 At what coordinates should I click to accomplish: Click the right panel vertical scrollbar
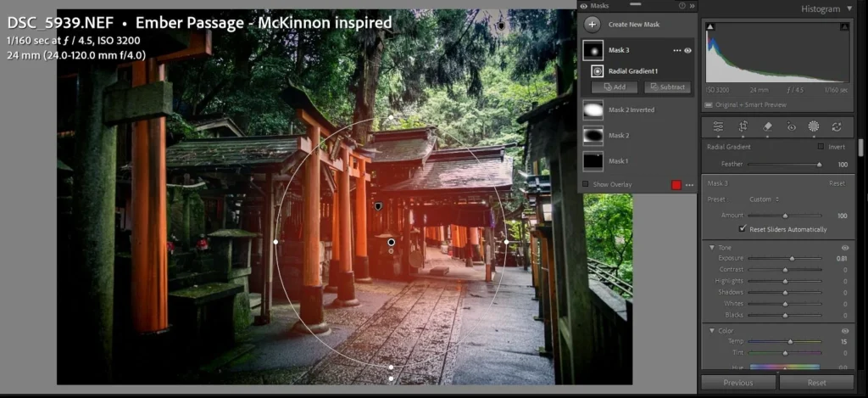pos(861,147)
